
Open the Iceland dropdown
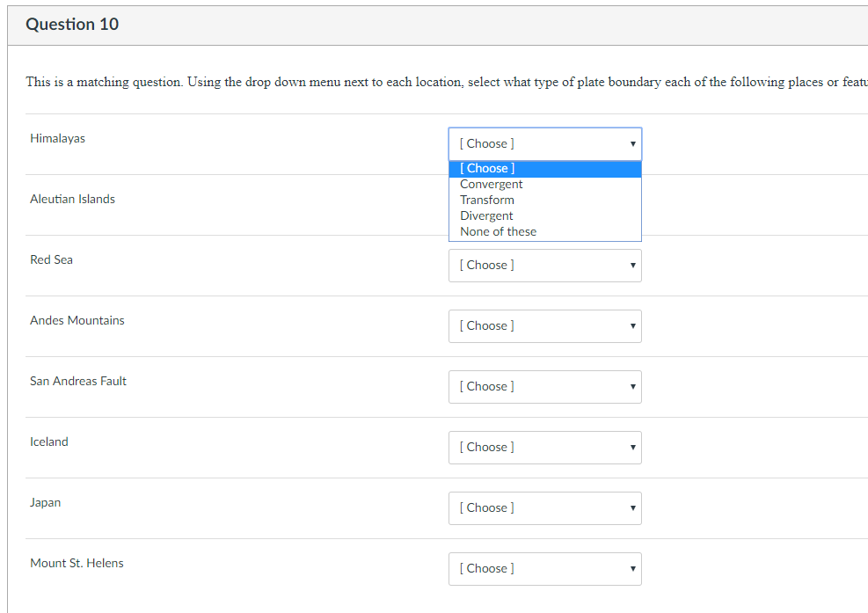pos(544,448)
